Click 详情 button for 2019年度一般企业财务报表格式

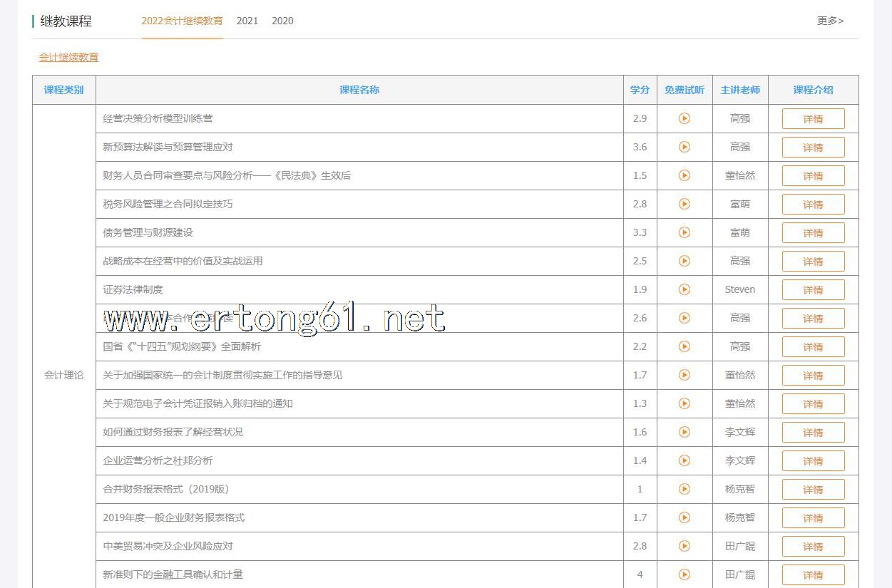point(813,518)
